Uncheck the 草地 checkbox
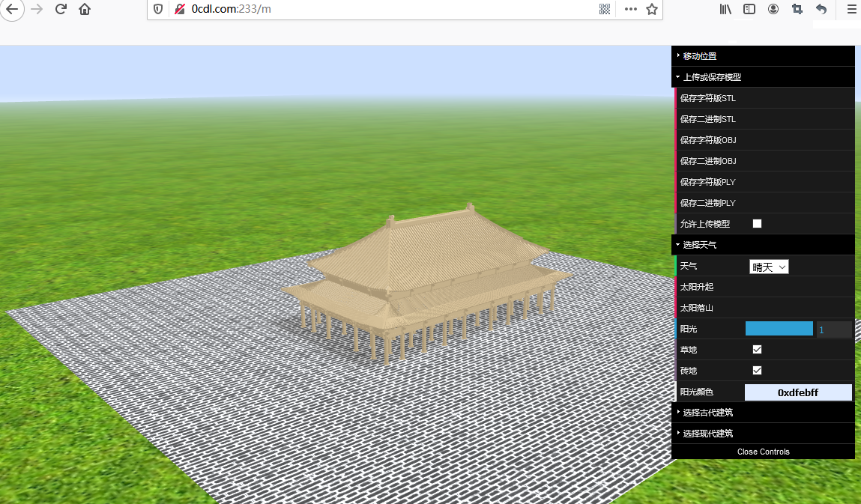 pos(757,350)
